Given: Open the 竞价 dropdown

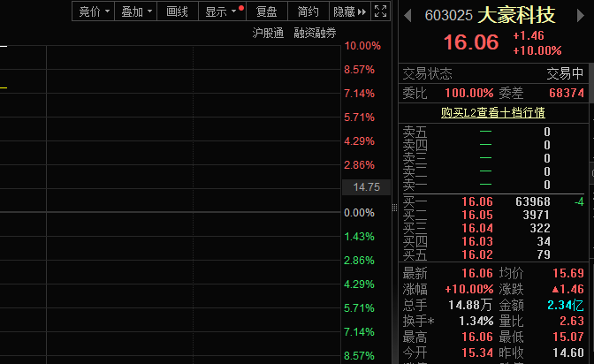Looking at the screenshot, I should [93, 11].
